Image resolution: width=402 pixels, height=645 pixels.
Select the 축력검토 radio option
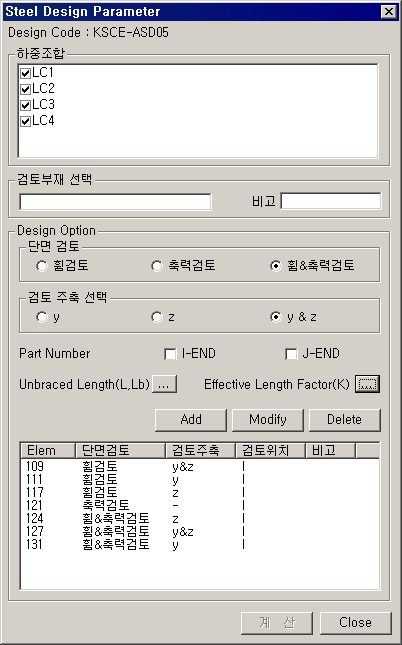coord(156,266)
